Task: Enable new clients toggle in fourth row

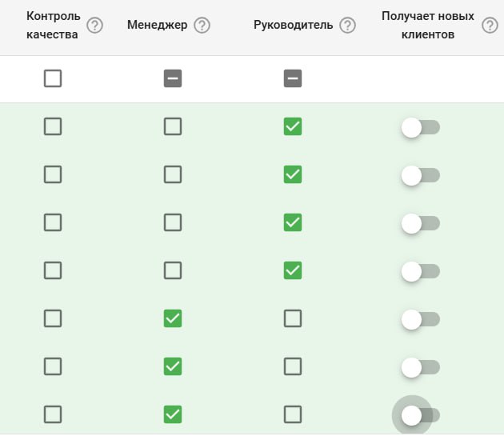Action: [420, 270]
